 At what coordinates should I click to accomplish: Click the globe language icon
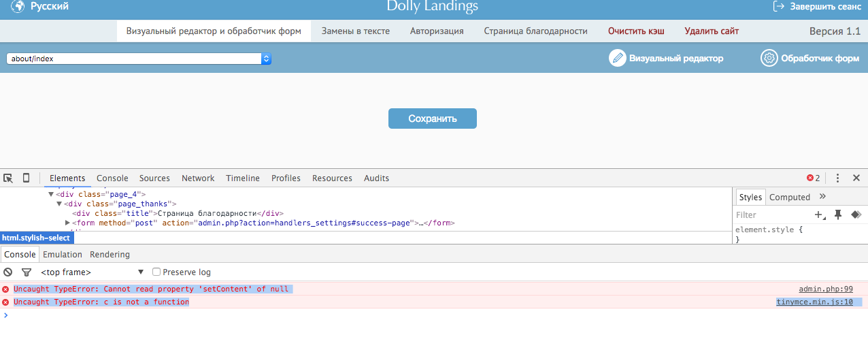[x=17, y=7]
